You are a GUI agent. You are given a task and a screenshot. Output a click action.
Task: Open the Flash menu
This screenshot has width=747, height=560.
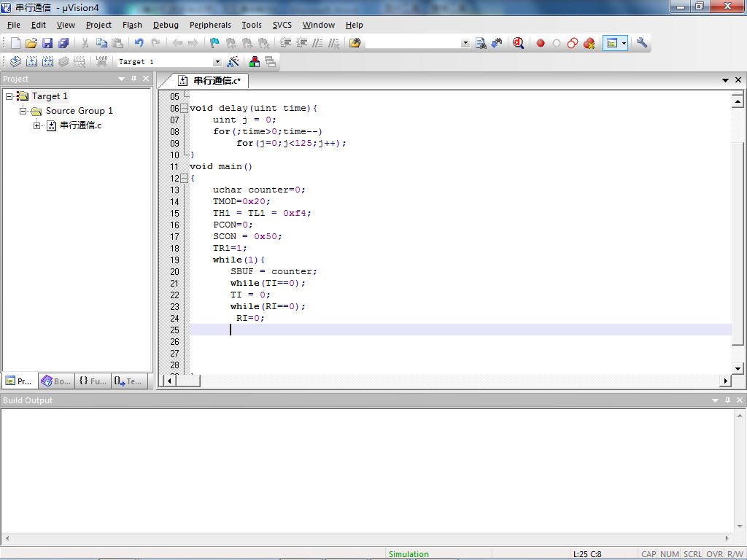point(132,25)
